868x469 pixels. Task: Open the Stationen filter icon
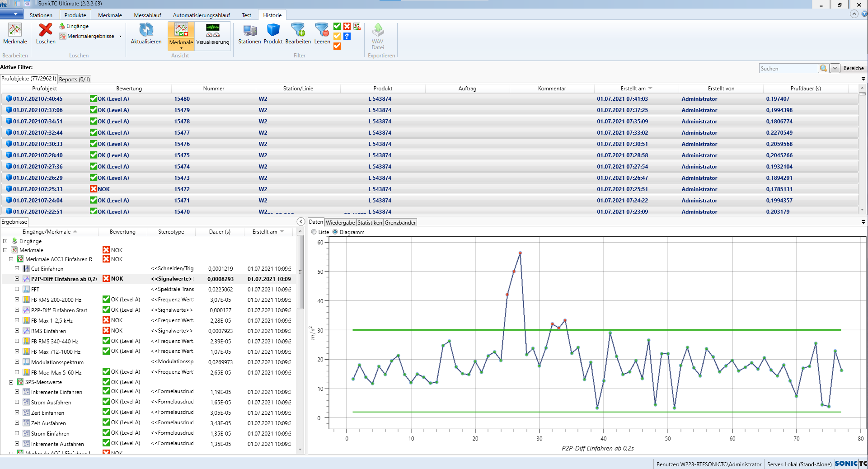coord(249,32)
